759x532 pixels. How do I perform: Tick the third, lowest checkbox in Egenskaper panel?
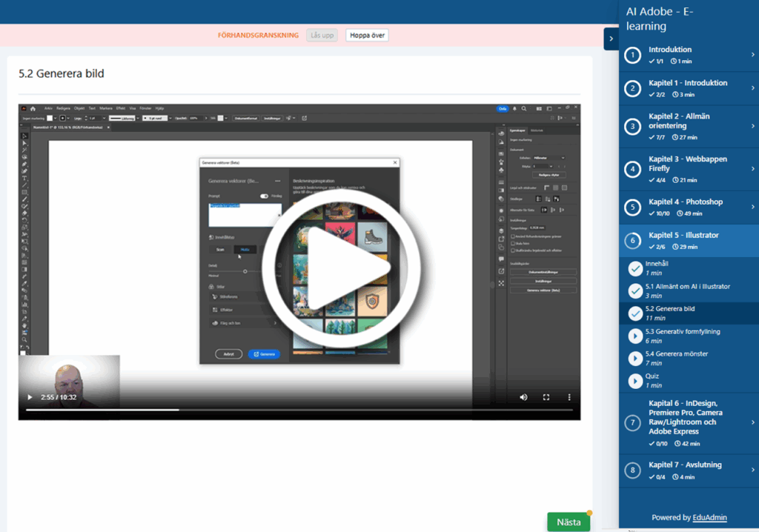(x=513, y=250)
